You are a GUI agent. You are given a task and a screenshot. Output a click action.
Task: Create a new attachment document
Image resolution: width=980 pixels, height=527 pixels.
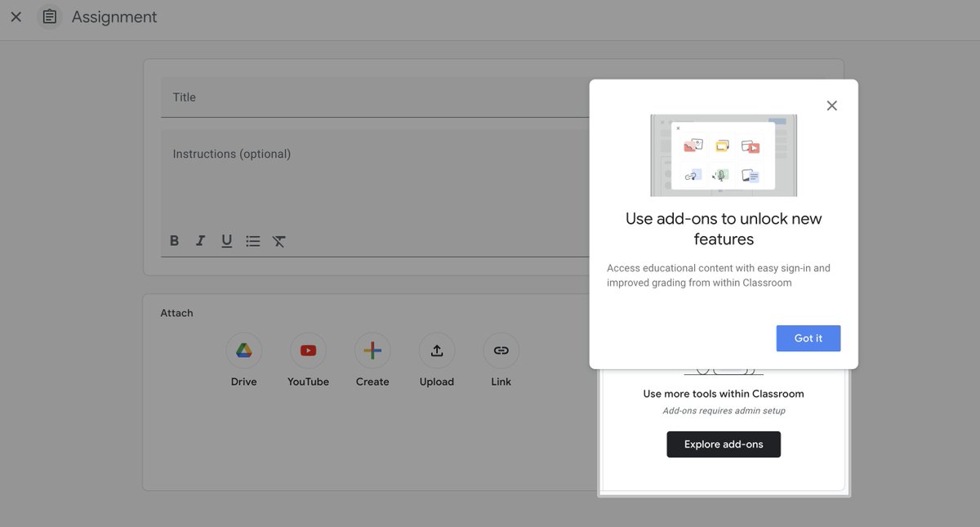[x=372, y=349]
